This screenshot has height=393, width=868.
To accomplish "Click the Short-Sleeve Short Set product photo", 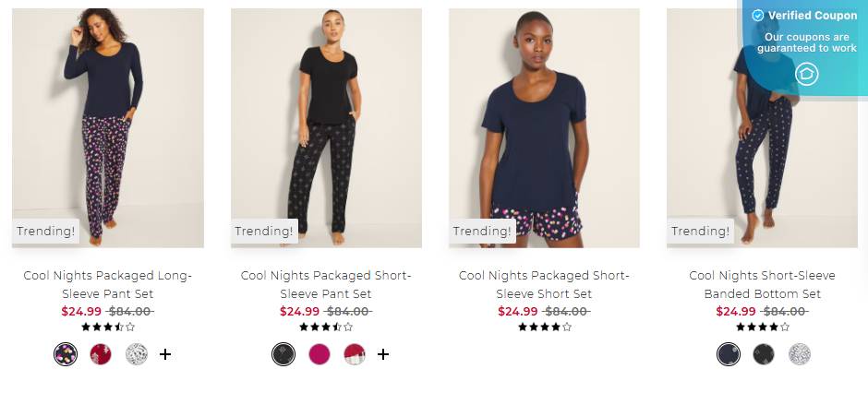I will click(x=544, y=127).
